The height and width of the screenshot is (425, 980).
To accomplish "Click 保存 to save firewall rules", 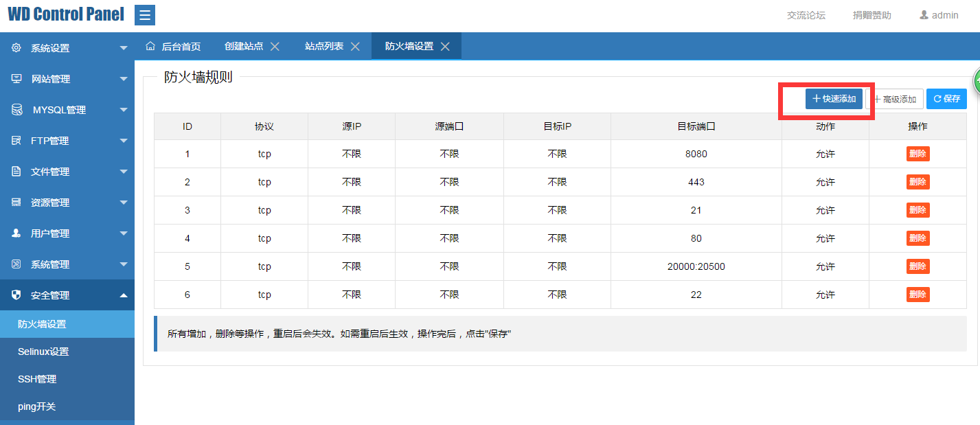I will pyautogui.click(x=946, y=98).
